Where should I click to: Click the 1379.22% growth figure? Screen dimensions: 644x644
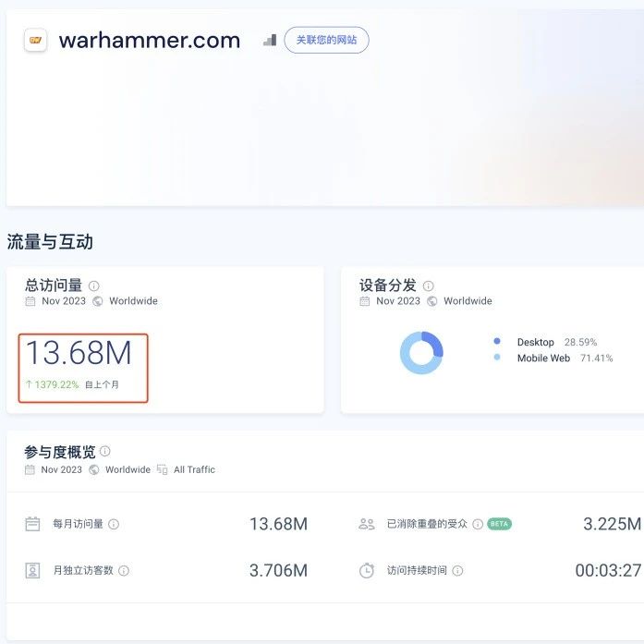click(56, 384)
